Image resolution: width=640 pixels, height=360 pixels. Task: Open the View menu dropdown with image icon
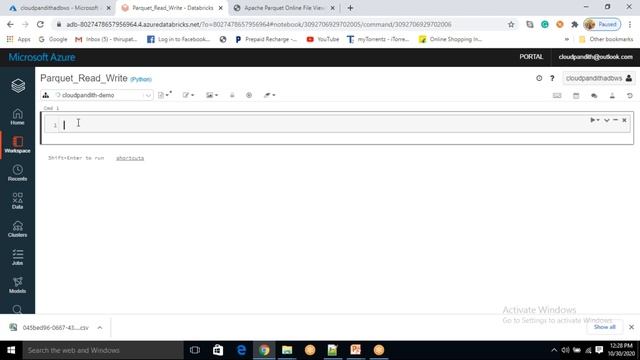click(x=212, y=95)
